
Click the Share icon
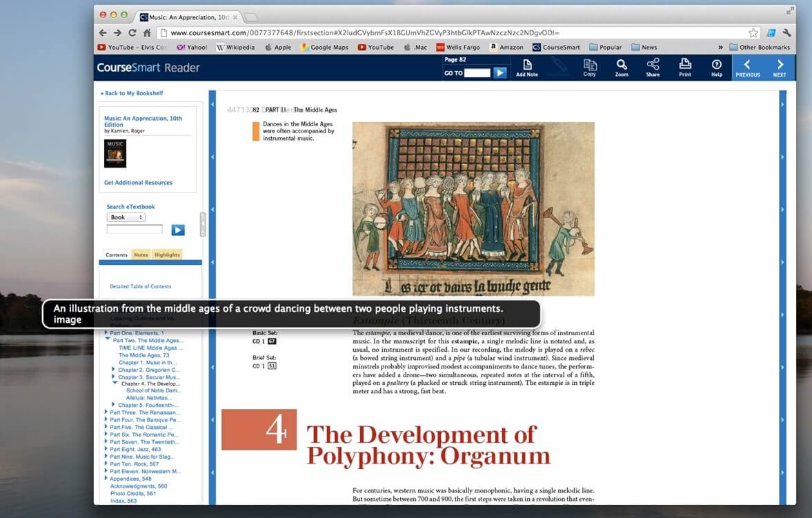coord(653,68)
